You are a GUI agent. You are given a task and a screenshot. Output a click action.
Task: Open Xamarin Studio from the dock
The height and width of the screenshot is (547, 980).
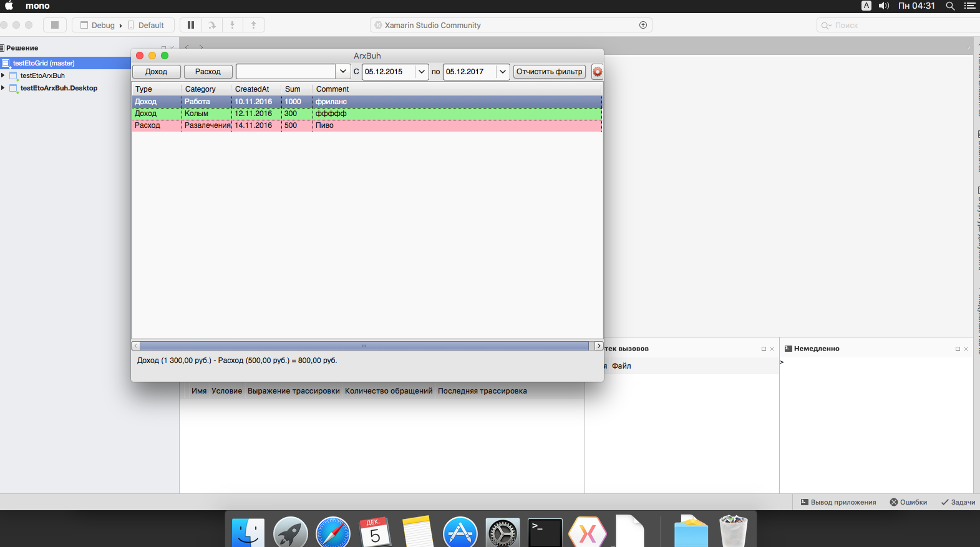(587, 533)
